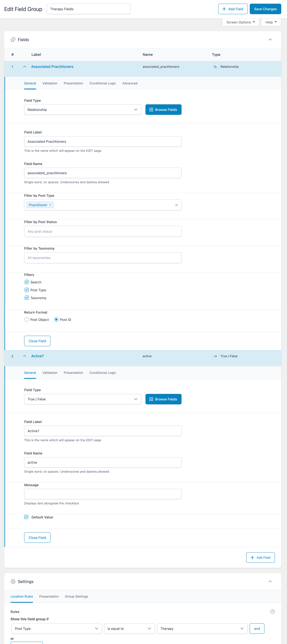The width and height of the screenshot is (287, 644).
Task: Open the Therapy value dropdown
Action: tap(202, 629)
